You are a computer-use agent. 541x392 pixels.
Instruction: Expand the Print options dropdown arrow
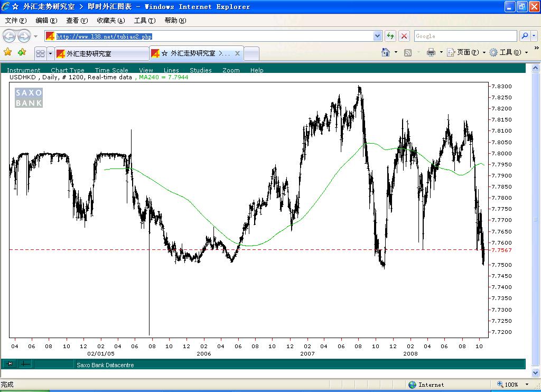point(441,52)
